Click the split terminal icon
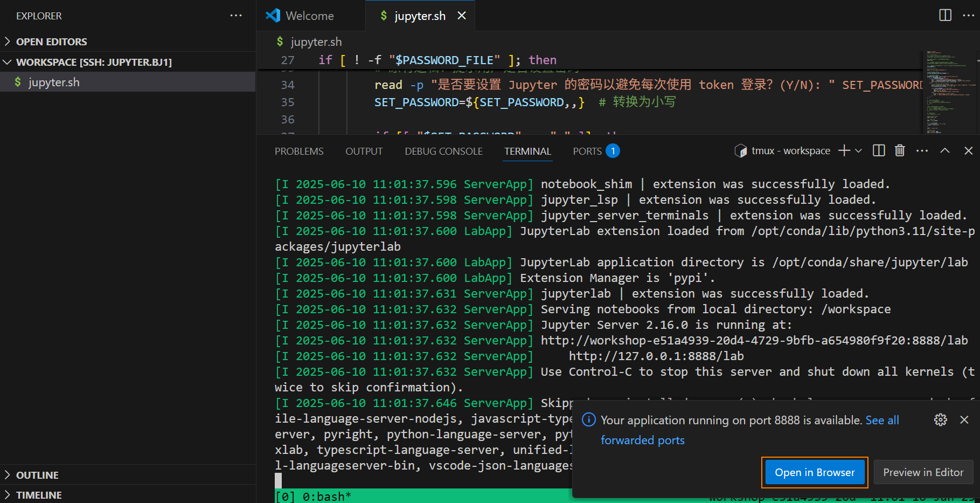The image size is (980, 503). pyautogui.click(x=879, y=151)
